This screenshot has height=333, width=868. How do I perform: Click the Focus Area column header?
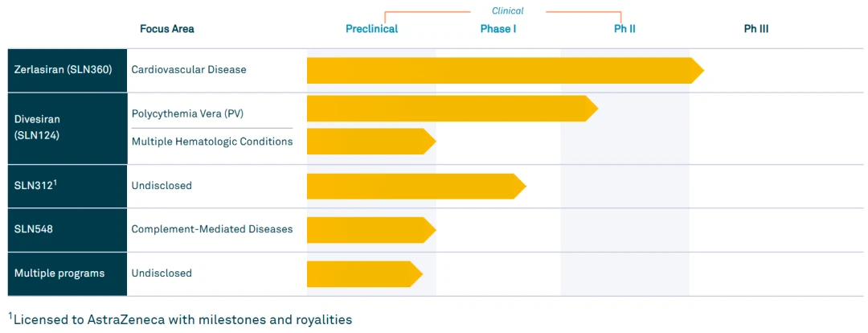click(166, 29)
